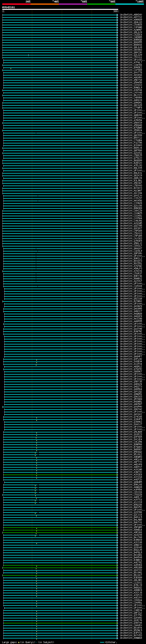Select hit label UniRef100_C1N7K6
The image size is (146, 644).
131,65
